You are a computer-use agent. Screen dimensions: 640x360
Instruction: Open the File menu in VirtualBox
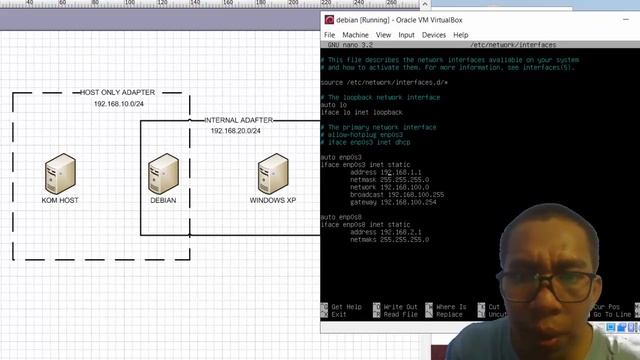click(329, 35)
